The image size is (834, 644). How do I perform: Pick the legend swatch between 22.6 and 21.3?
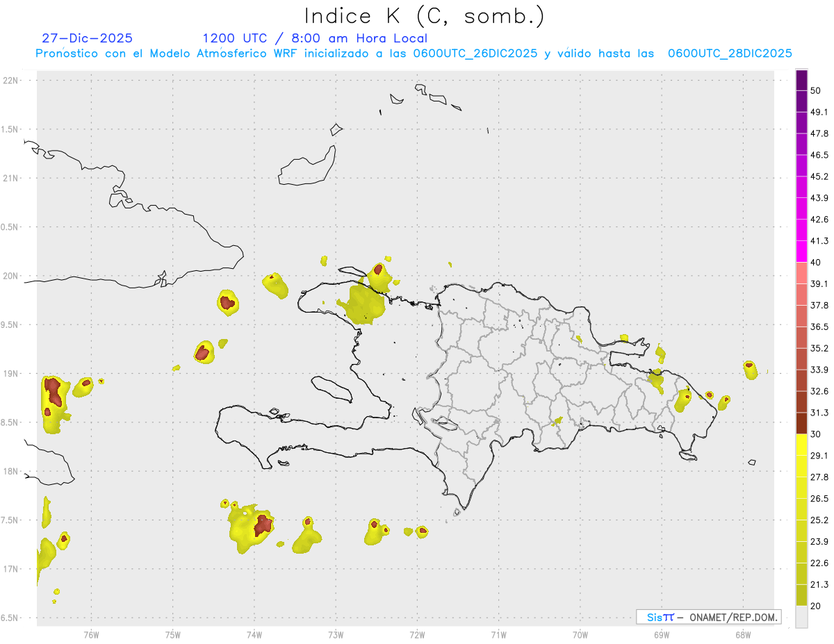(x=802, y=574)
